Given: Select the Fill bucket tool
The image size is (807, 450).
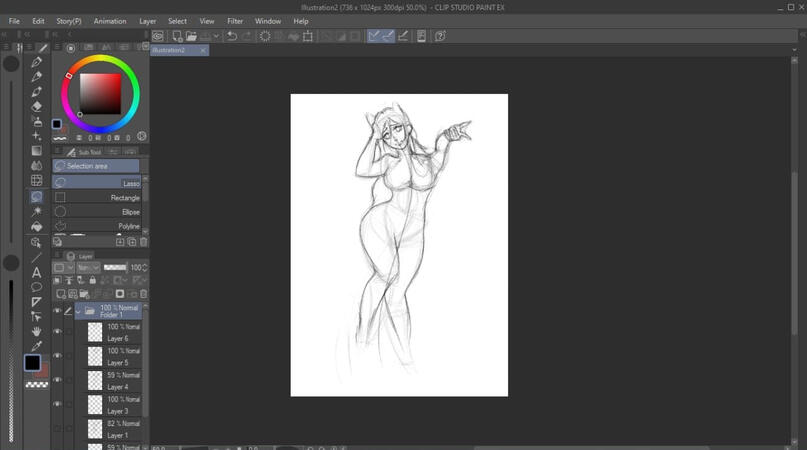Looking at the screenshot, I should pyautogui.click(x=37, y=227).
